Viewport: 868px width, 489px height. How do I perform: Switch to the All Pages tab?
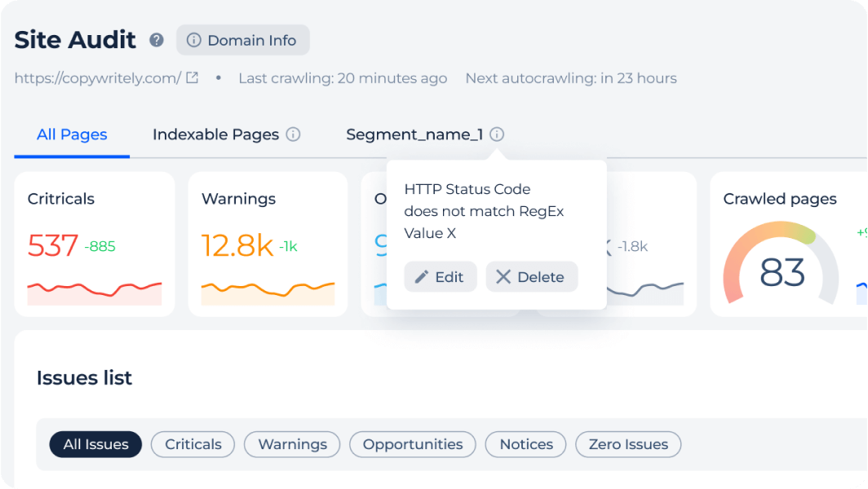point(72,134)
